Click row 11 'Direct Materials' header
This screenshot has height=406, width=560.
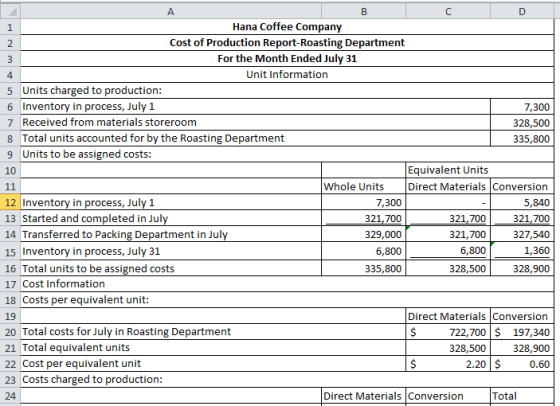[x=448, y=186]
